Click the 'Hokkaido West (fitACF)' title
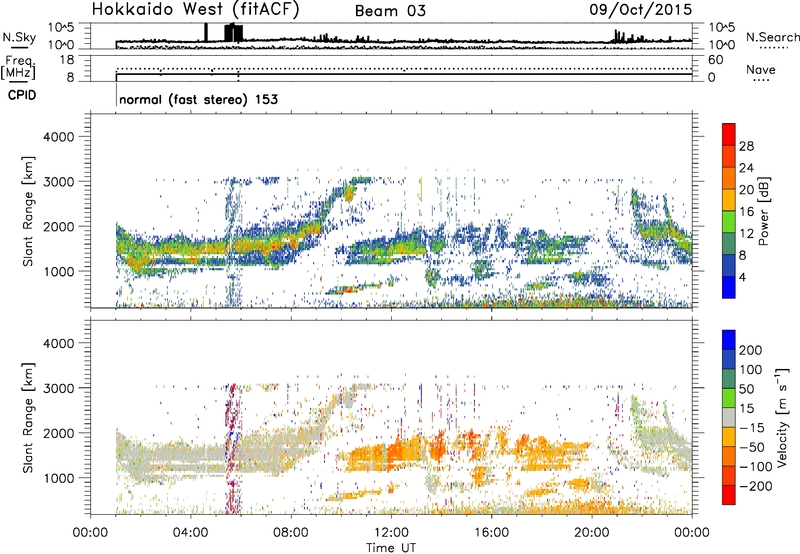800x554 pixels. [195, 10]
